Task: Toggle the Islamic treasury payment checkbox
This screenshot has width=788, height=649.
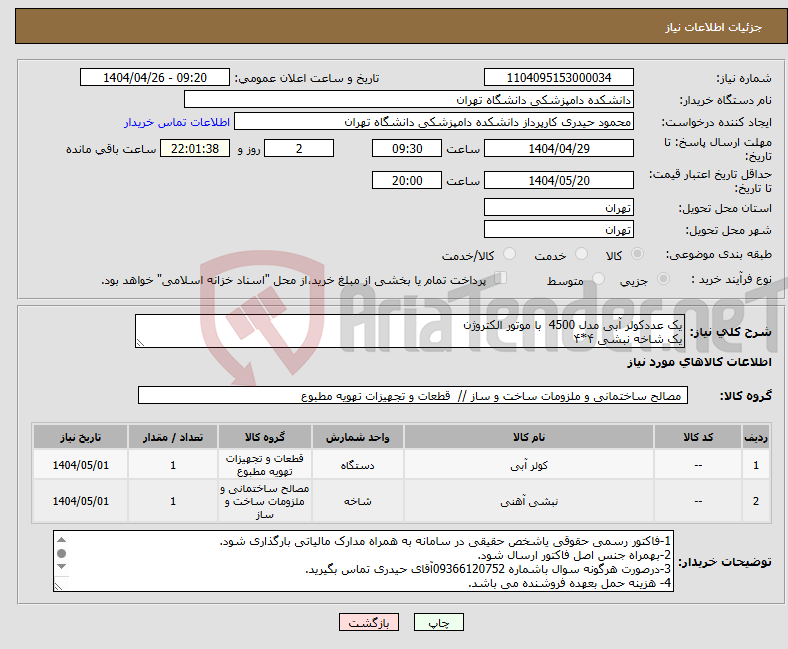Action: point(501,277)
